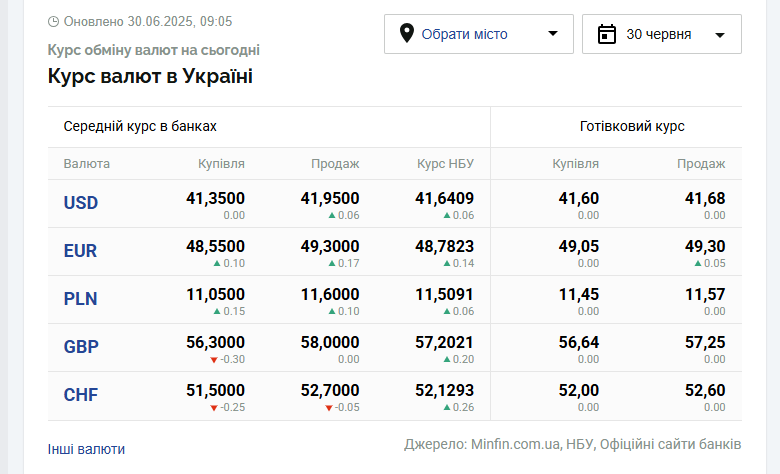Open the USD currency link
The image size is (780, 474).
pyautogui.click(x=81, y=203)
